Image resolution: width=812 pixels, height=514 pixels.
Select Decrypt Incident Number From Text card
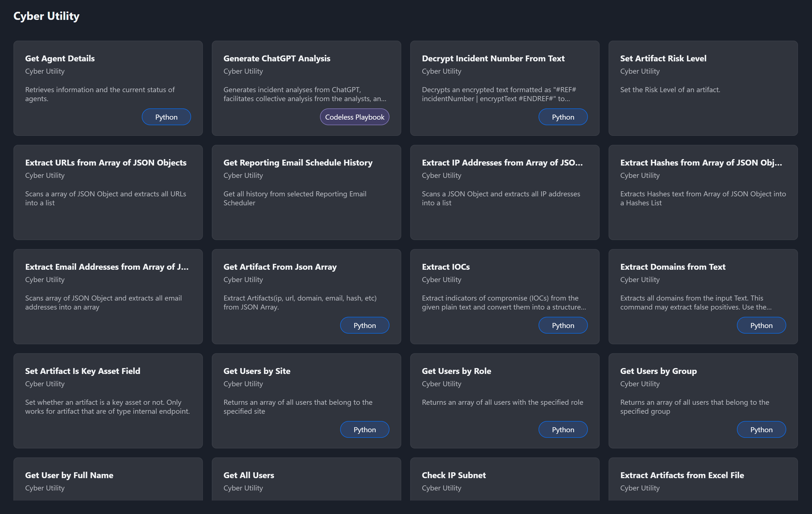[x=493, y=58]
